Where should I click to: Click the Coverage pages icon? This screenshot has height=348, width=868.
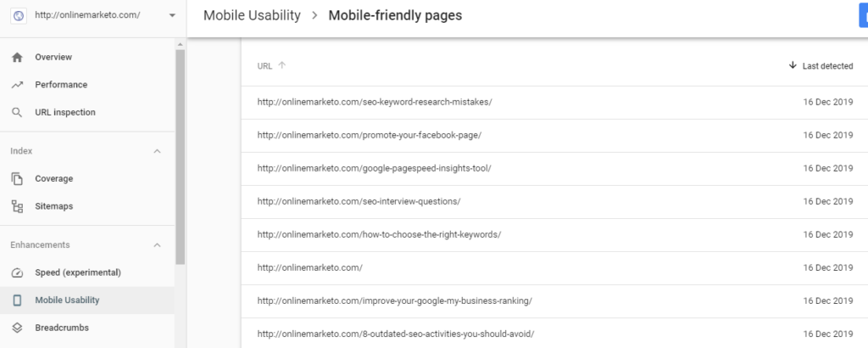tap(17, 178)
